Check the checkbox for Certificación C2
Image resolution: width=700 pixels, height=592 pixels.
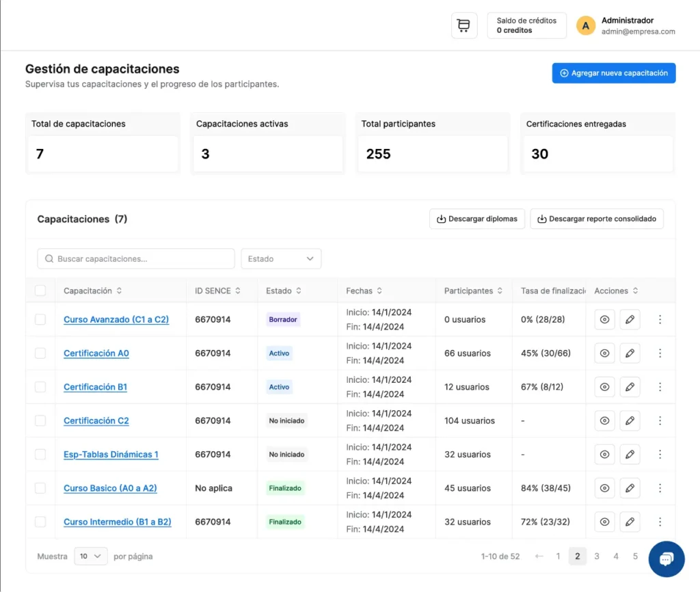[x=40, y=420]
